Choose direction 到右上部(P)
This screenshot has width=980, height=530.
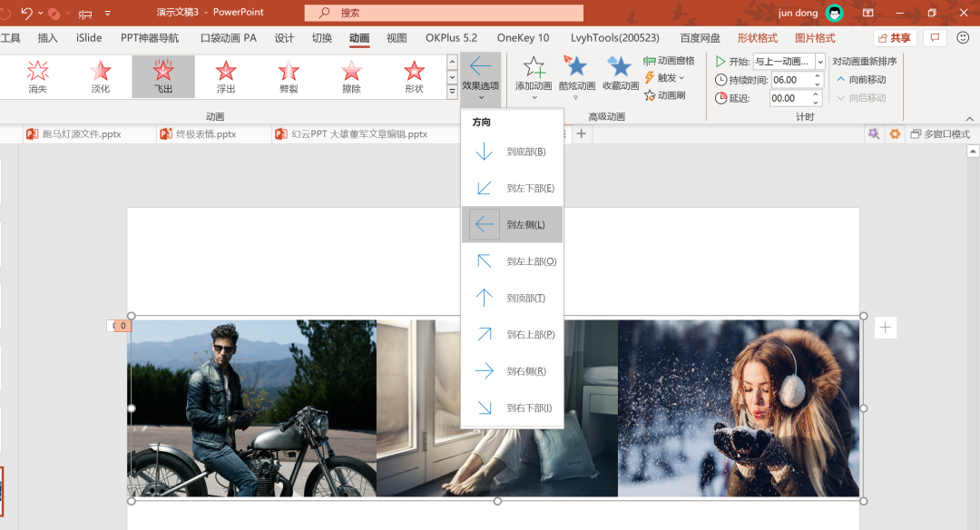(x=512, y=334)
